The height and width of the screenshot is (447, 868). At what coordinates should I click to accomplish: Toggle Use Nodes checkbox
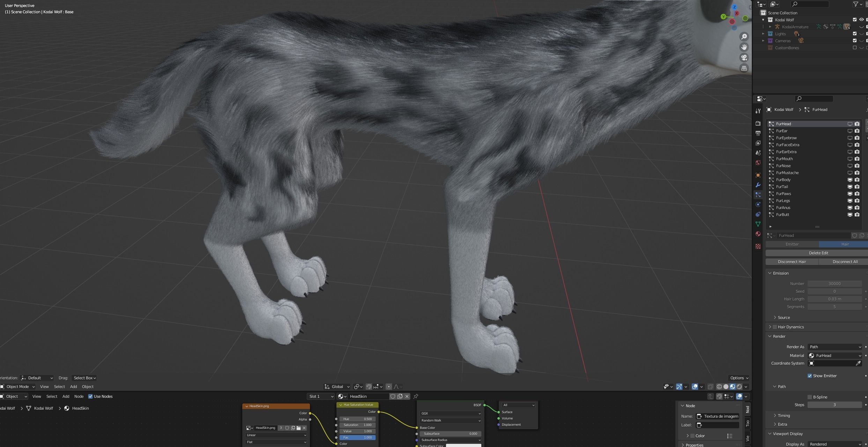click(x=90, y=396)
